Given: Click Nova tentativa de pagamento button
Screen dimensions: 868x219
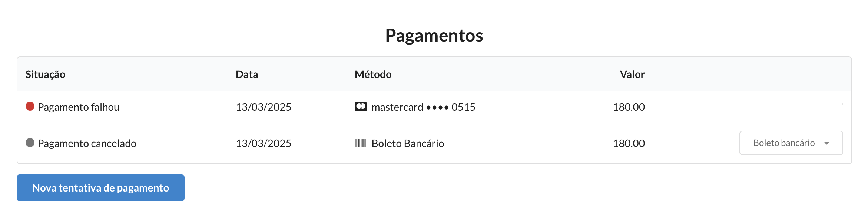Looking at the screenshot, I should (x=100, y=188).
